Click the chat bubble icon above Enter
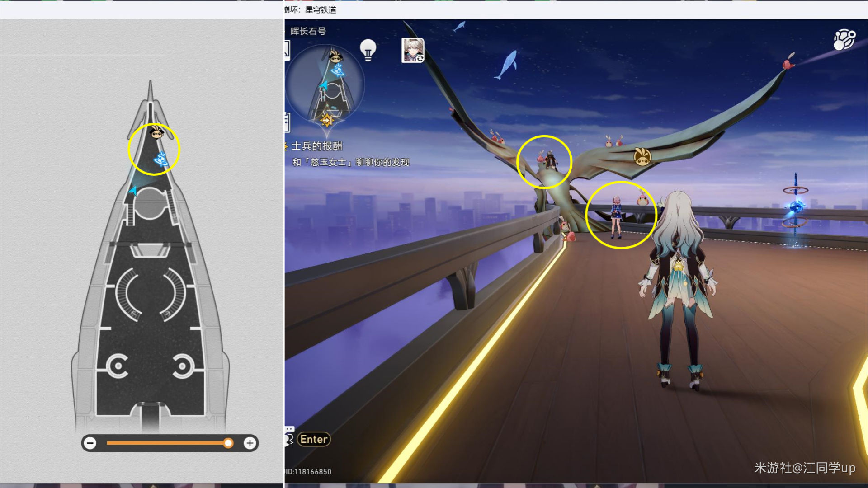The width and height of the screenshot is (868, 488). tap(289, 429)
